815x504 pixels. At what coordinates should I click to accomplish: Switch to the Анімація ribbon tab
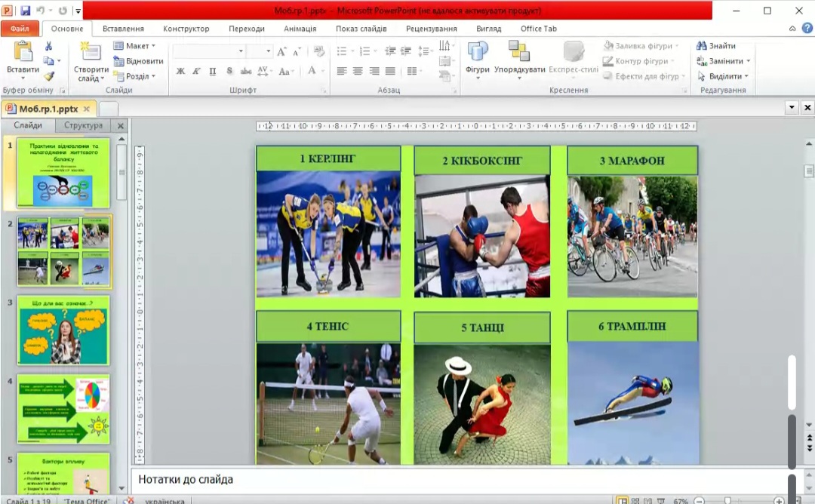click(x=300, y=29)
